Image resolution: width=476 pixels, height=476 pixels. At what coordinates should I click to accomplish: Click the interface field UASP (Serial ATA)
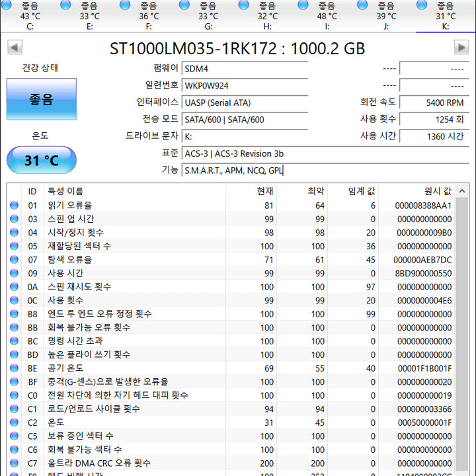pos(245,102)
